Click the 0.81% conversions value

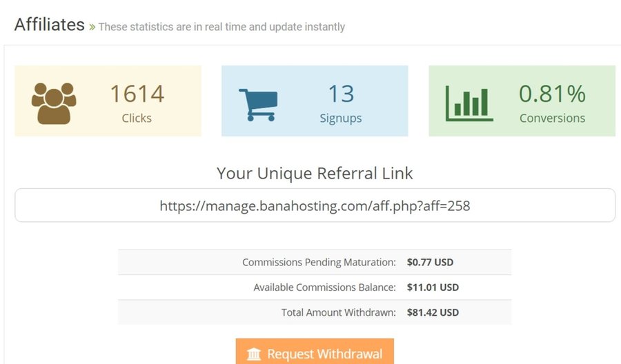pyautogui.click(x=552, y=93)
